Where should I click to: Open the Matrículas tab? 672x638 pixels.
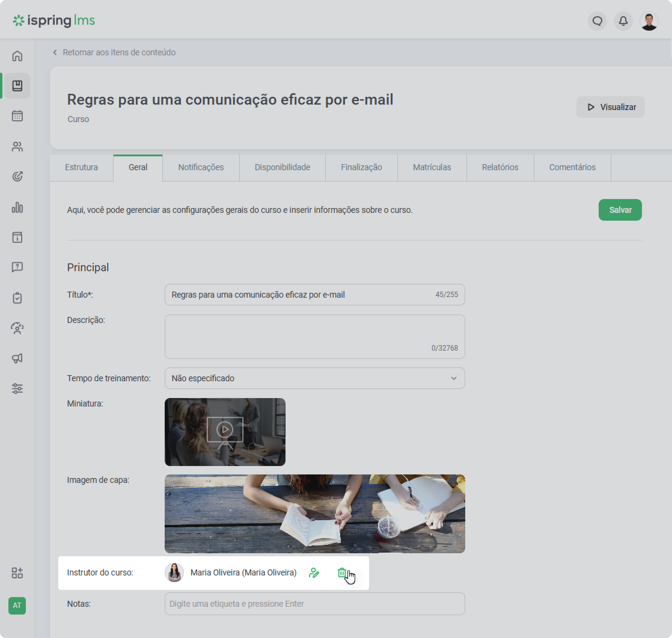[432, 168]
